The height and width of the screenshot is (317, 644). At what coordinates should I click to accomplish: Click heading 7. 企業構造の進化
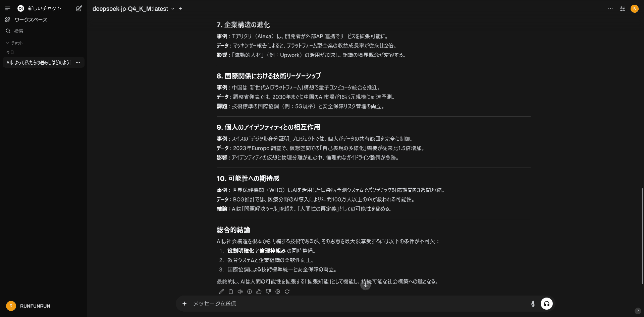(x=243, y=25)
